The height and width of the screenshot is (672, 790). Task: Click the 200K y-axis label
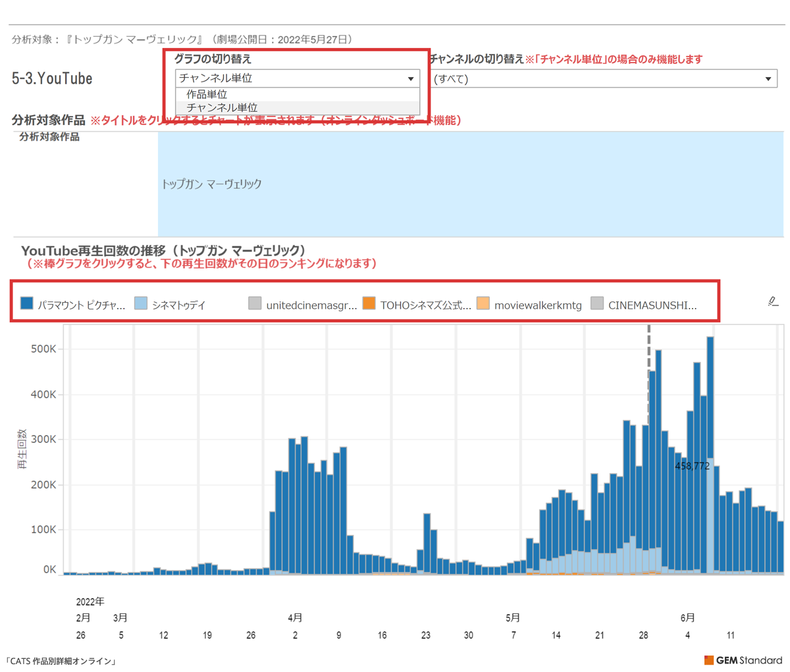tap(43, 484)
